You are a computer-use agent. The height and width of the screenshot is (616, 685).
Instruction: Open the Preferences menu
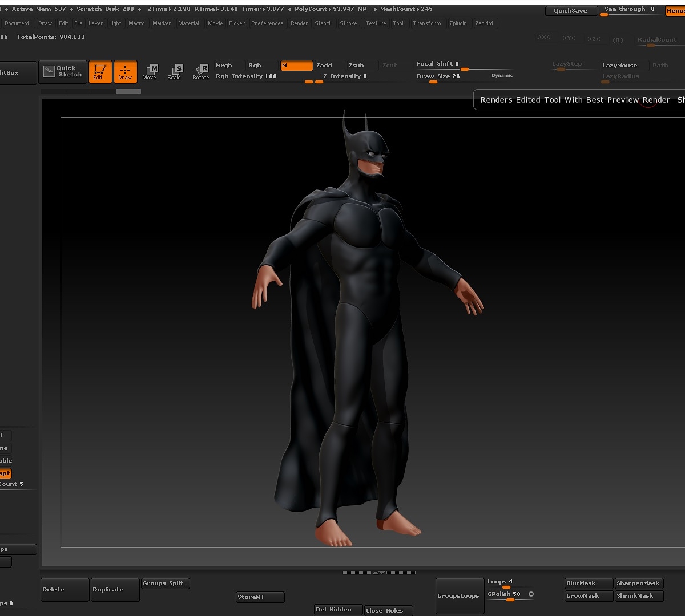coord(268,23)
